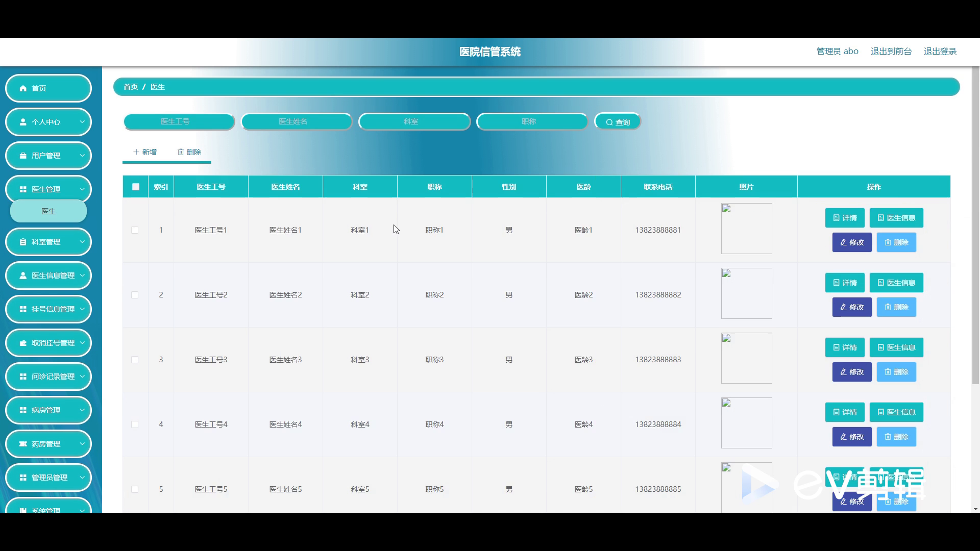The image size is (980, 551).
Task: Click the grid icon beside 病房管理
Action: [x=23, y=410]
